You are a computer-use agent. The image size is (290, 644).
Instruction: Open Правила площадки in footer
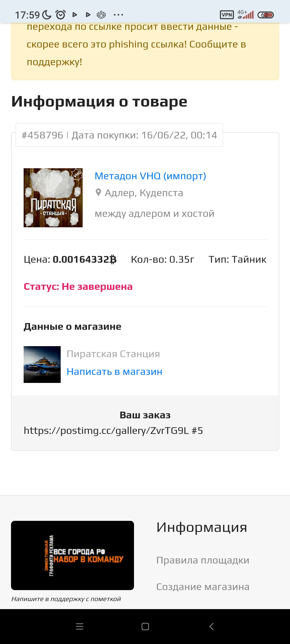pyautogui.click(x=203, y=560)
